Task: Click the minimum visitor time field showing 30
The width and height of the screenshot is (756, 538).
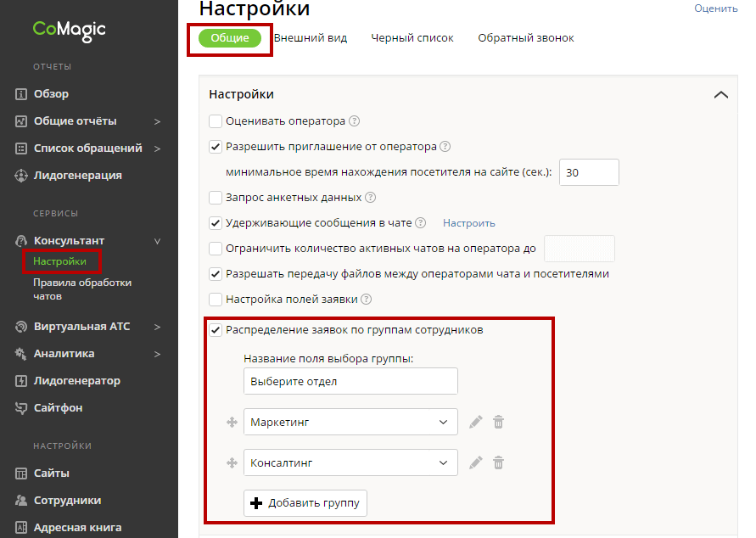Action: (x=589, y=172)
